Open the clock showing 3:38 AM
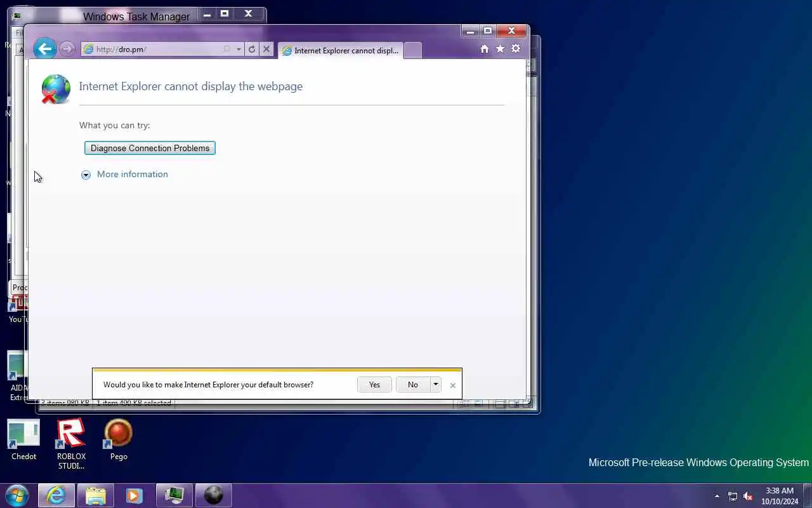 pos(780,496)
